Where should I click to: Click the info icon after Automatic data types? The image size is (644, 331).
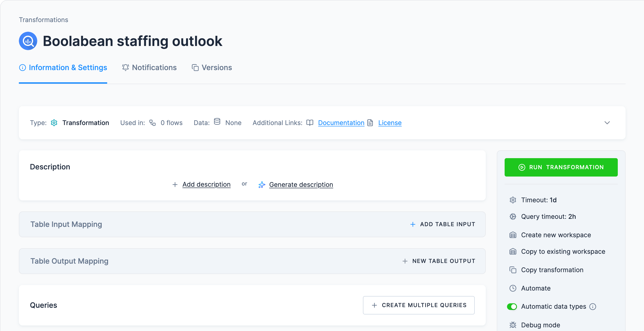coord(593,306)
